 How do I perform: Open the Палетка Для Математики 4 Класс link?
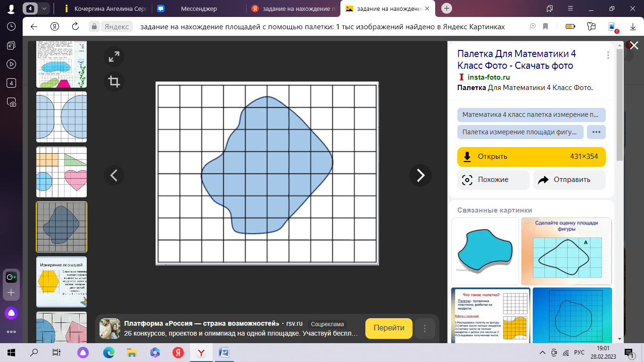click(517, 59)
